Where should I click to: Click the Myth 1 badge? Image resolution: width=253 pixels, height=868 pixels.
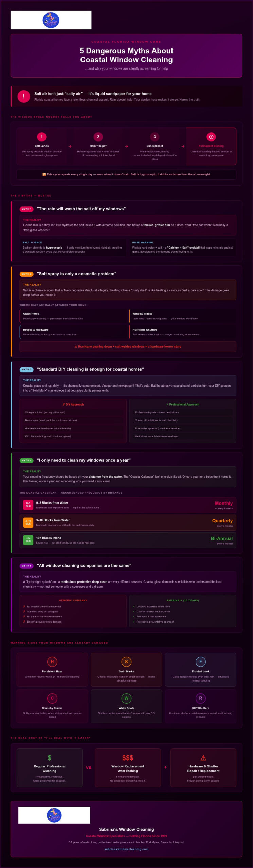26,209
